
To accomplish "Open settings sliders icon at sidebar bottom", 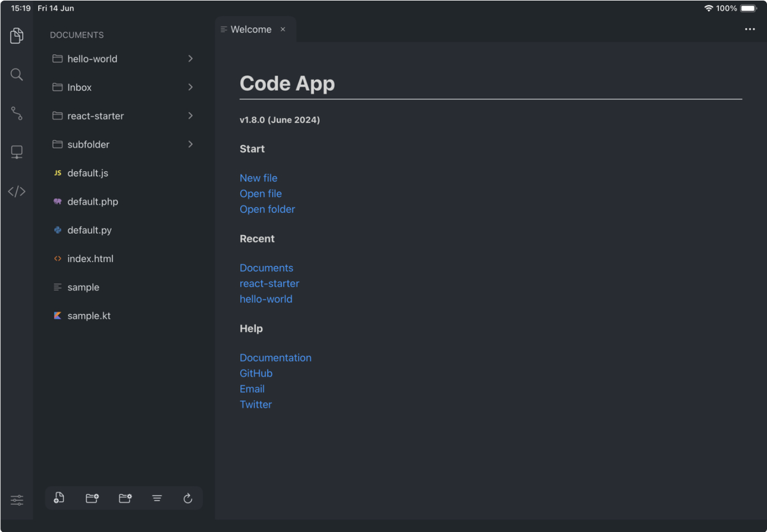I will coord(17,500).
